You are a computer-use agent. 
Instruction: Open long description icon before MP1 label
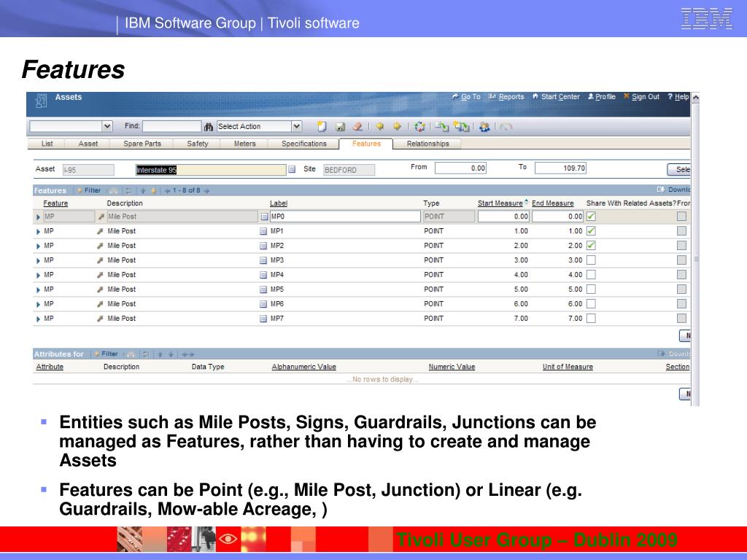pos(263,231)
